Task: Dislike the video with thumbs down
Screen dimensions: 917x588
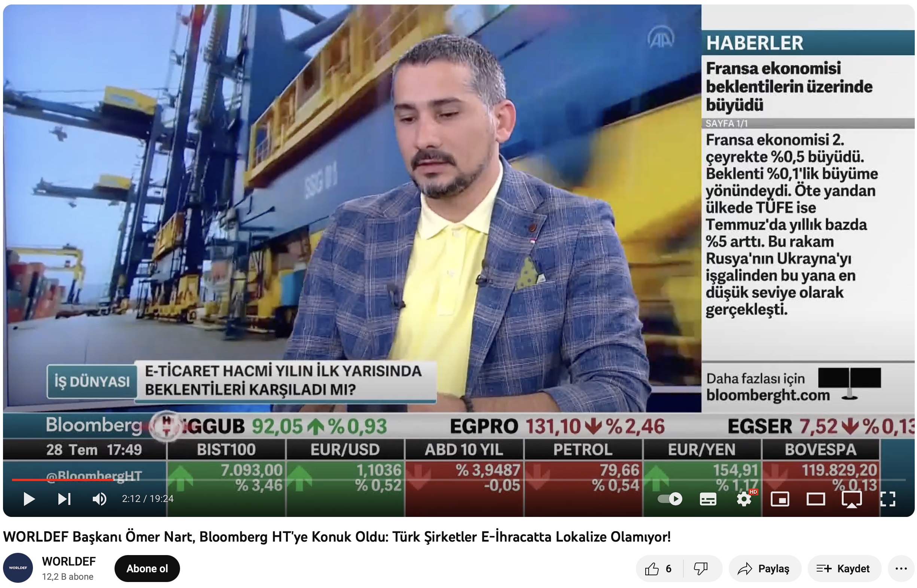Action: [x=701, y=569]
